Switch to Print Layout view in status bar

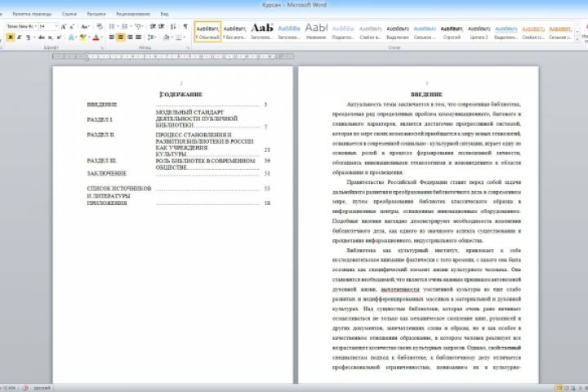pyautogui.click(x=559, y=388)
